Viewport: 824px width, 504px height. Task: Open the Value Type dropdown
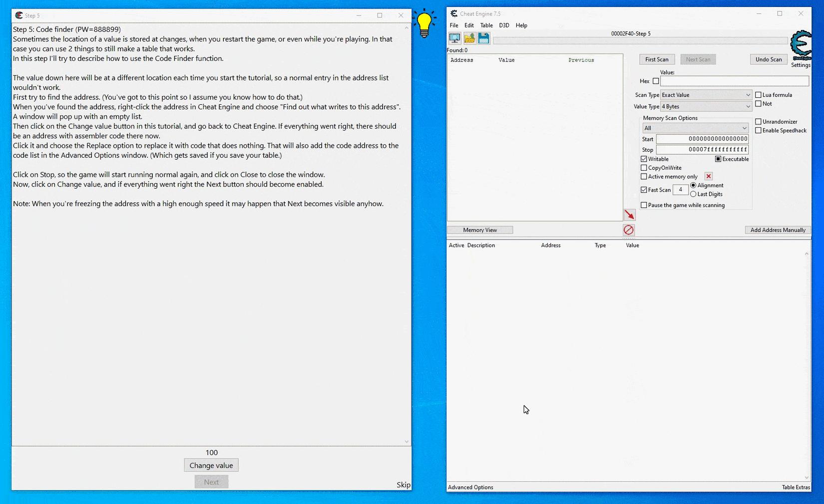(x=706, y=106)
